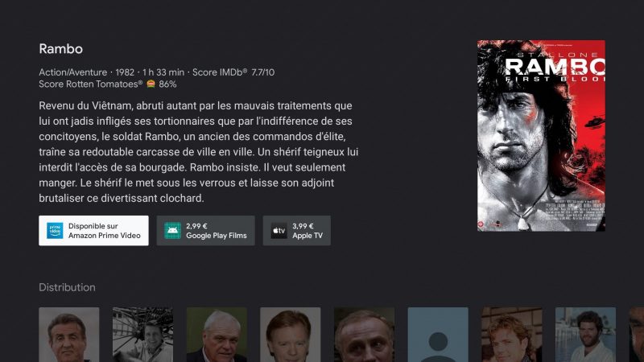This screenshot has height=362, width=644.
Task: Rent on Google Play Films for 2,99 €
Action: (x=206, y=231)
